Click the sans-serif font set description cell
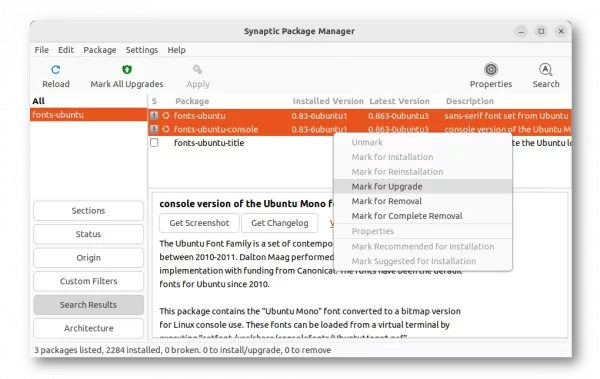 (x=506, y=116)
